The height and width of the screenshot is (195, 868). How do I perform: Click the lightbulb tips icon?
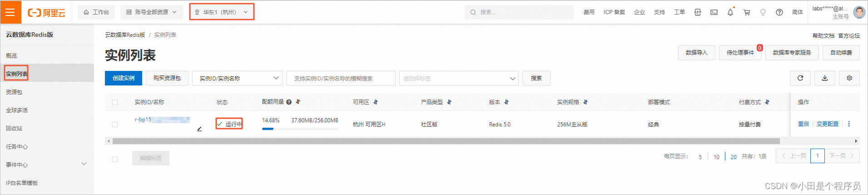pyautogui.click(x=763, y=12)
